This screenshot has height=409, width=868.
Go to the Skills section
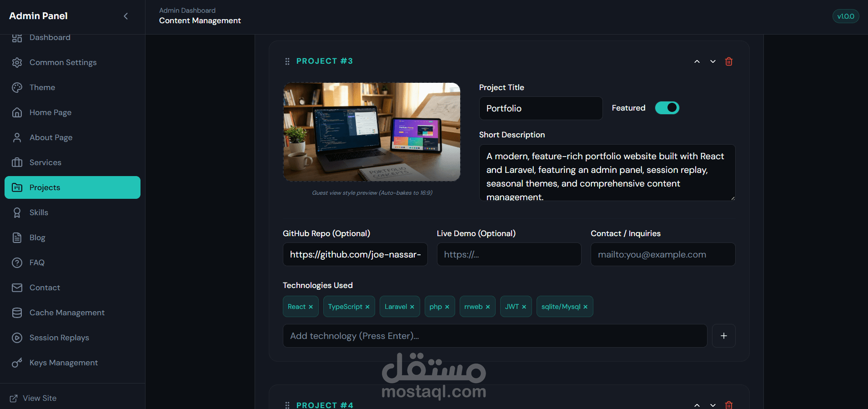72,212
